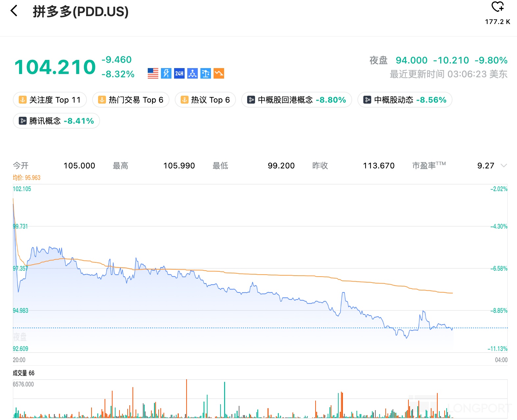Go back using the left arrow
Viewport: 517px width, 420px height.
pyautogui.click(x=14, y=11)
